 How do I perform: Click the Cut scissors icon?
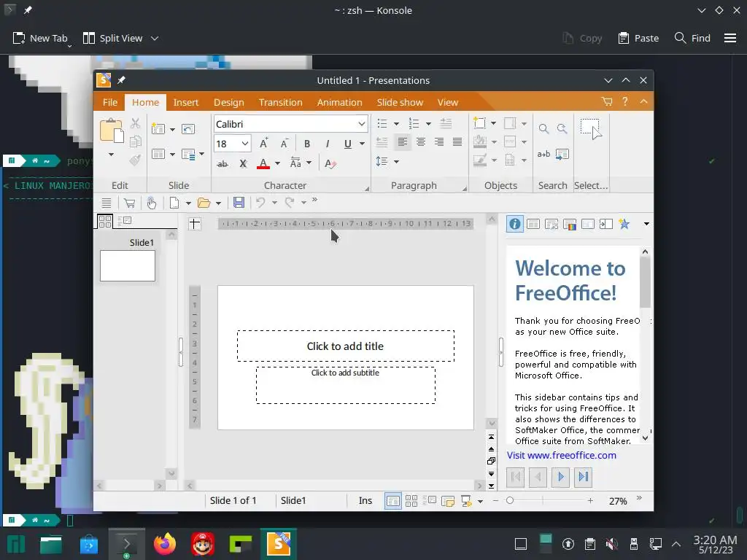coord(135,124)
